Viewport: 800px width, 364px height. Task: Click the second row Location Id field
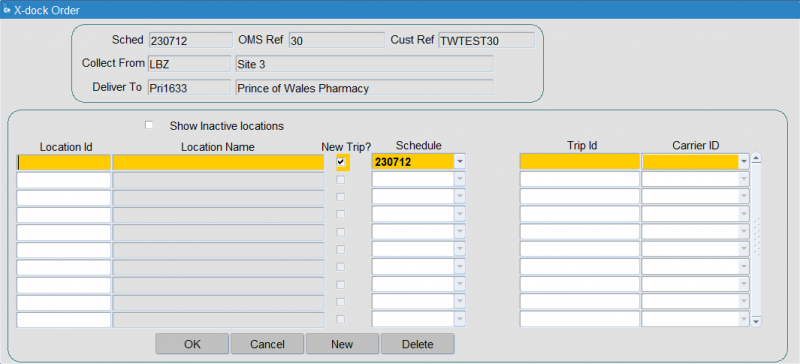click(x=63, y=180)
